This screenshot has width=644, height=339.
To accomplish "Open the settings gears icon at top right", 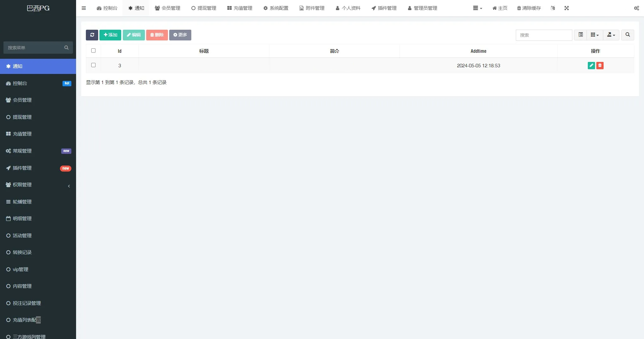I will [x=636, y=8].
